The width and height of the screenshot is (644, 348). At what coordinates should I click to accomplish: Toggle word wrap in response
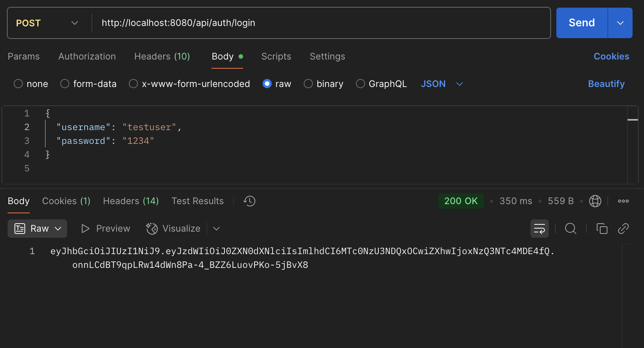(x=539, y=229)
